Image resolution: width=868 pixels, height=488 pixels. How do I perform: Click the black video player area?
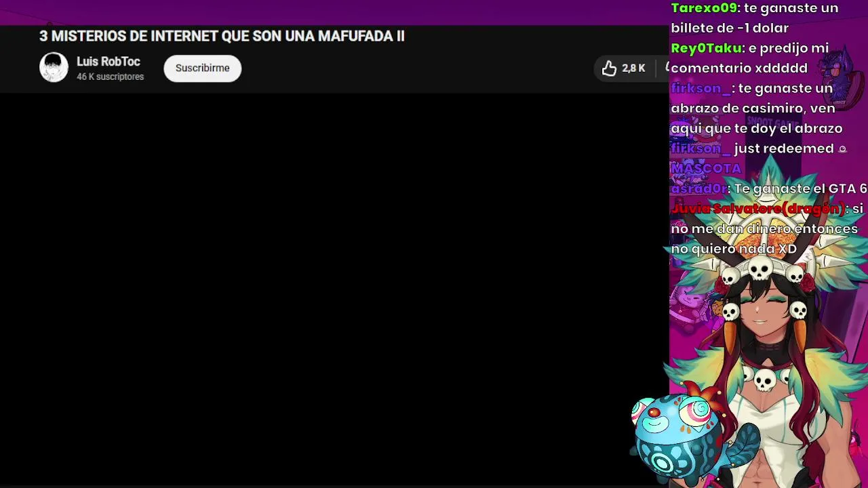[334, 288]
